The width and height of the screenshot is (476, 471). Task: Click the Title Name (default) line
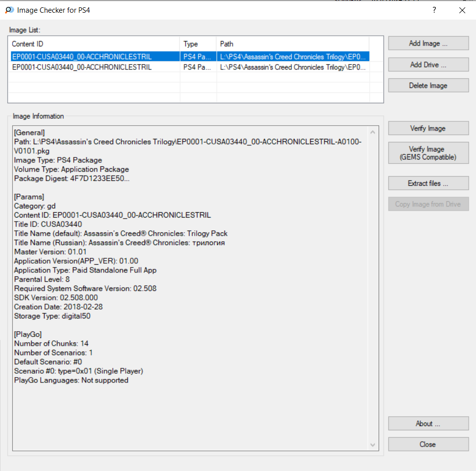(121, 233)
